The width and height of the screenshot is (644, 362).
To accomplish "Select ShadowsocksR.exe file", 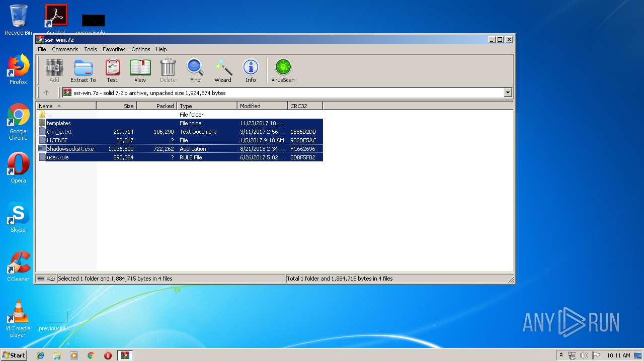I will [x=180, y=149].
